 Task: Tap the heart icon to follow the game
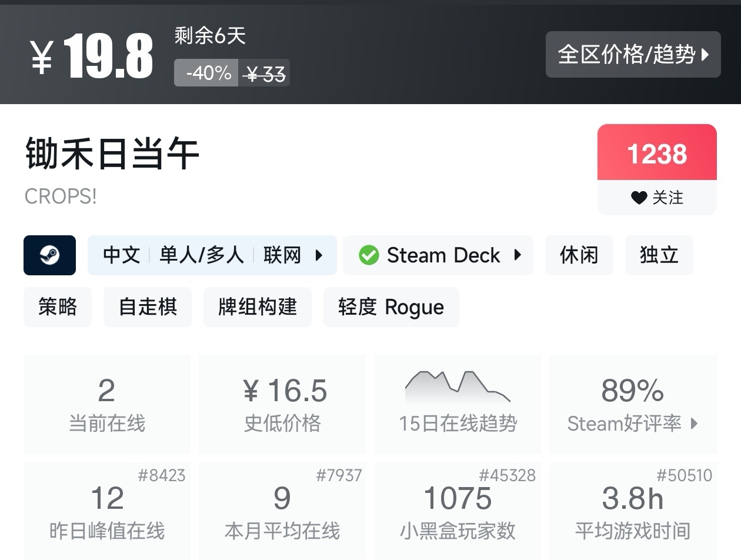[x=639, y=198]
